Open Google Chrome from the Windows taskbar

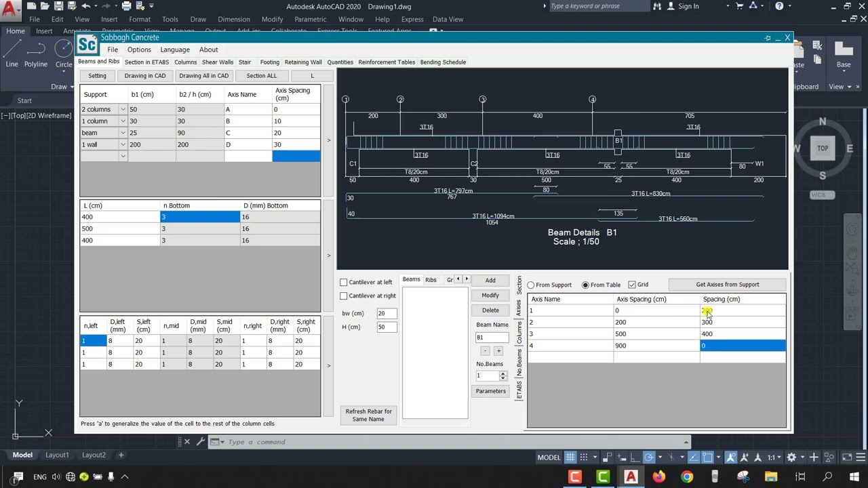[x=687, y=476]
